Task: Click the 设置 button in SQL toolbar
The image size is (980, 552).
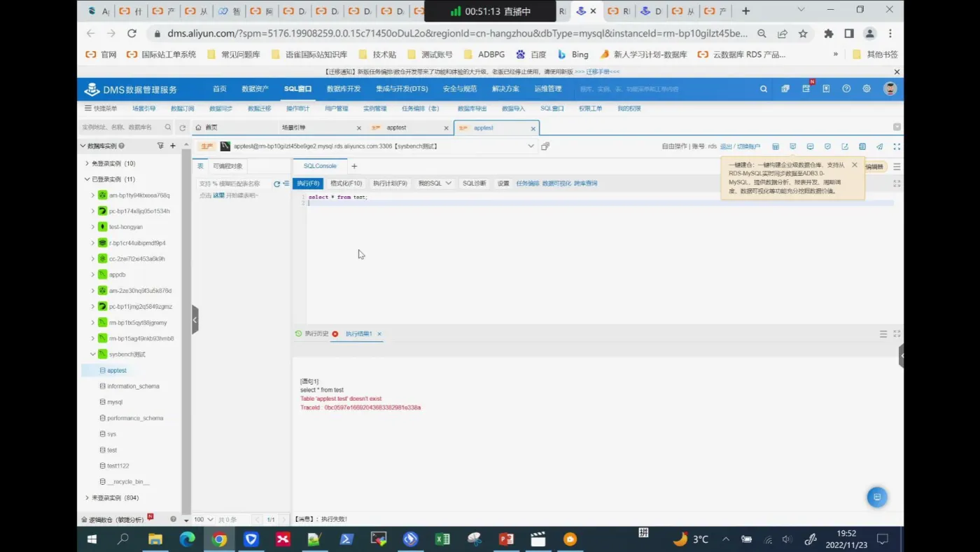Action: (x=503, y=184)
